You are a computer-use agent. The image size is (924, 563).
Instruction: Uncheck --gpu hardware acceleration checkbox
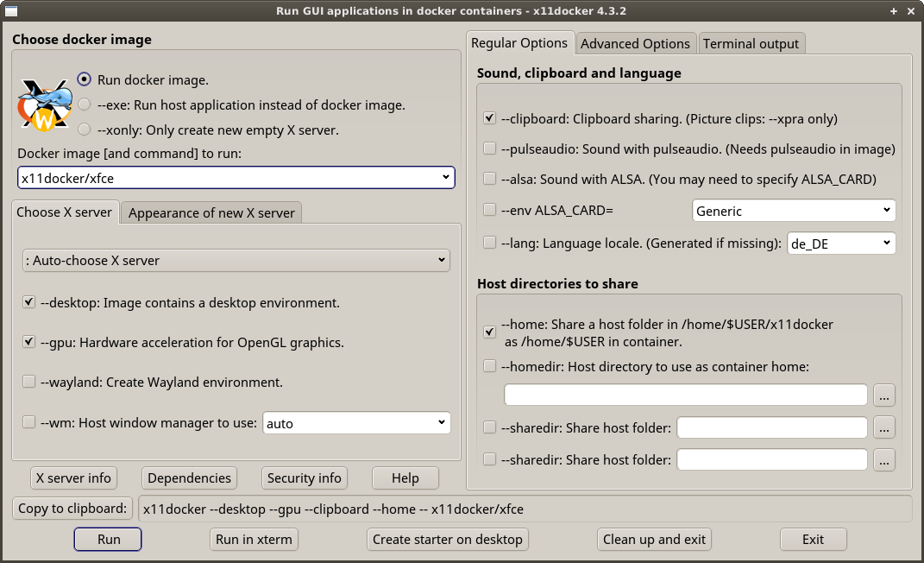click(28, 341)
